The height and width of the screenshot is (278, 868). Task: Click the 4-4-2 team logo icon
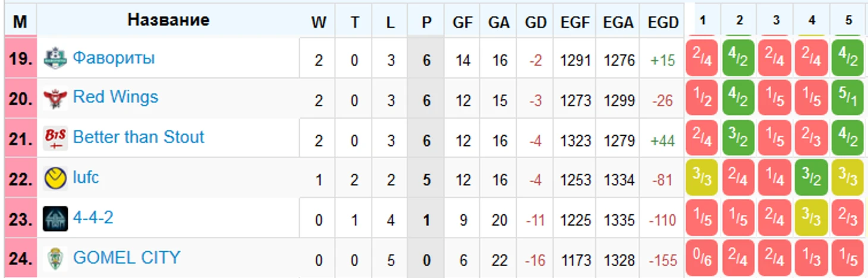pyautogui.click(x=56, y=218)
